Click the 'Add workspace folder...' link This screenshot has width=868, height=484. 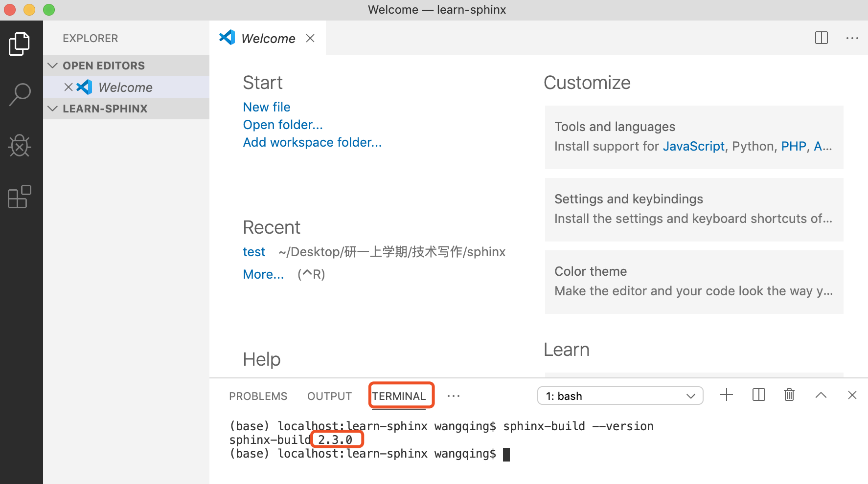pyautogui.click(x=312, y=142)
